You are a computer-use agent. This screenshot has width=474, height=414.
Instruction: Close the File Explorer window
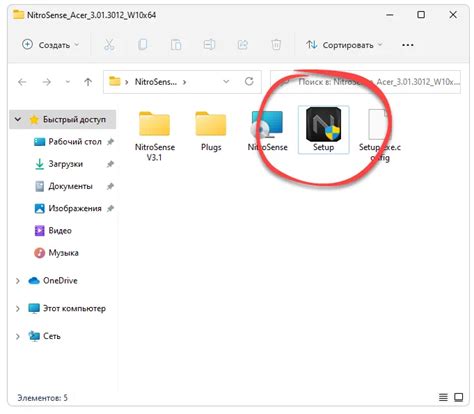453,15
